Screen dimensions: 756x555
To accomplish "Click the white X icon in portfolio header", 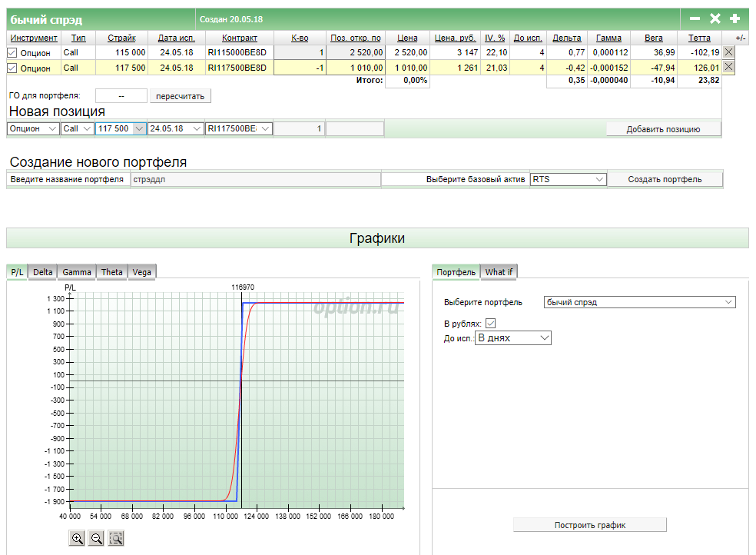I will click(715, 19).
